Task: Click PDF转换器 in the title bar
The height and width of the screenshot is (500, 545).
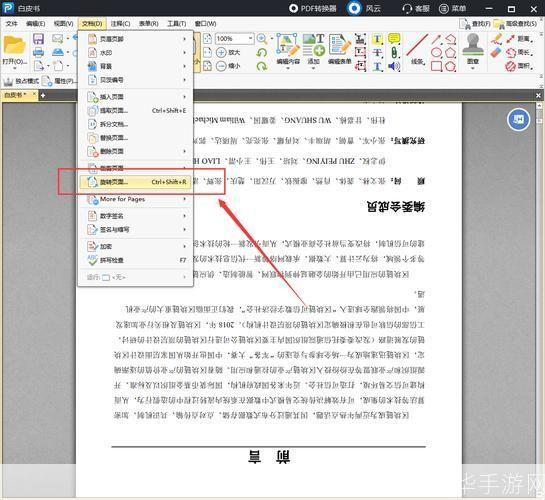Action: (x=312, y=8)
